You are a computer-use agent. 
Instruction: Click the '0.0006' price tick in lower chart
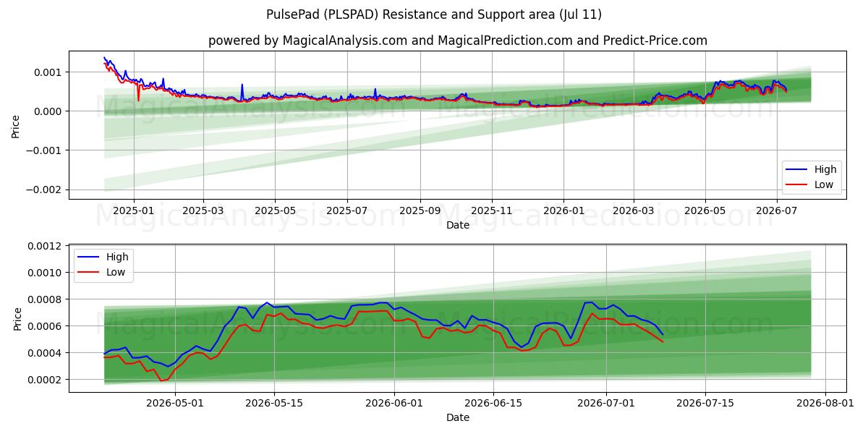click(x=47, y=326)
